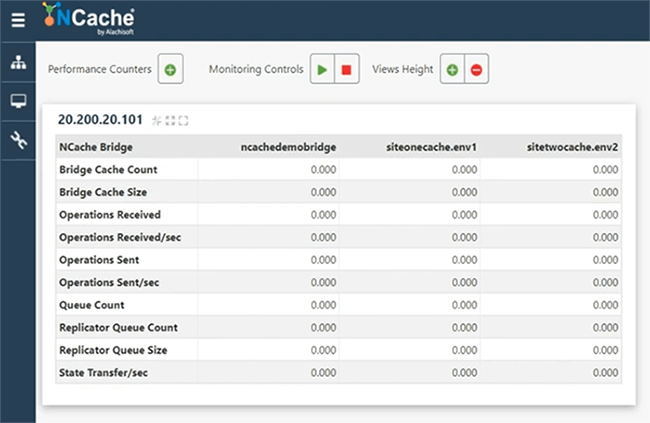Screen dimensions: 650x423
Task: Click the ncachedemobridge column header
Action: pyautogui.click(x=288, y=147)
